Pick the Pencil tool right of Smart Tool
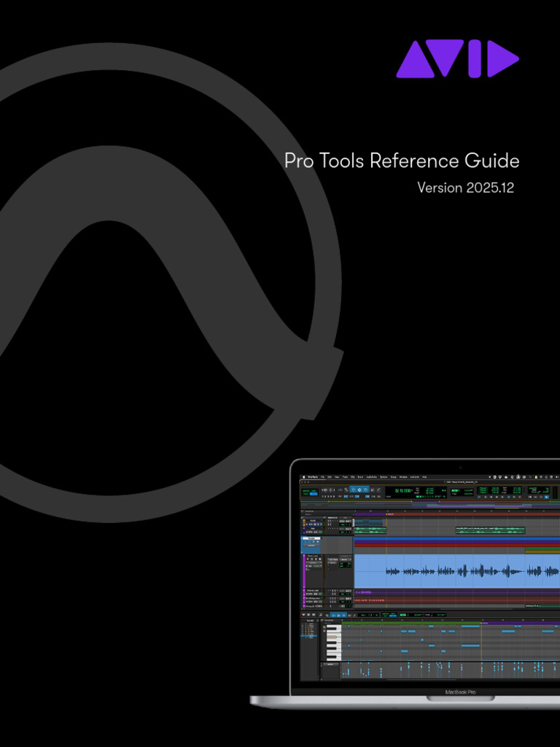Image resolution: width=560 pixels, height=747 pixels. coord(378,489)
